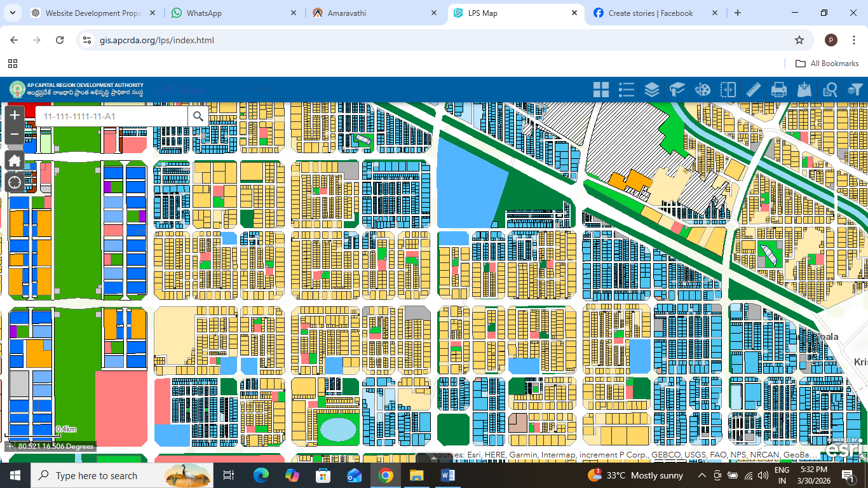Open the legend list icon
The image size is (868, 488).
pos(627,90)
